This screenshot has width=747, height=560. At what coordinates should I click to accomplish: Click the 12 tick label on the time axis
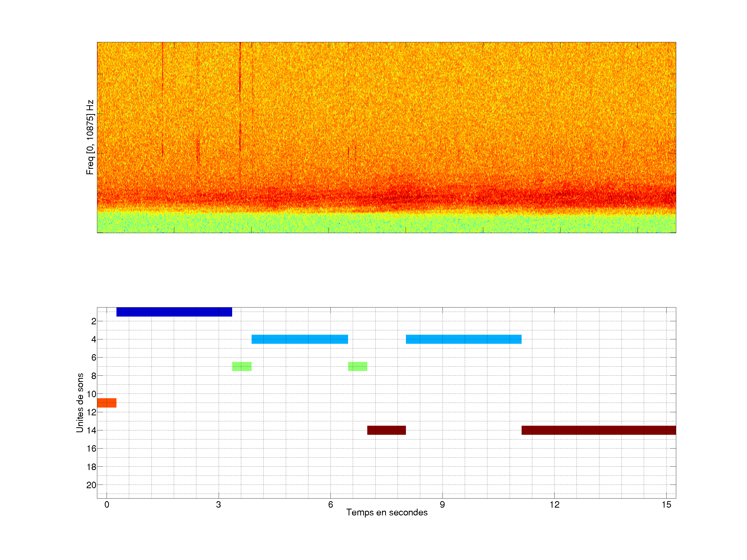point(554,505)
